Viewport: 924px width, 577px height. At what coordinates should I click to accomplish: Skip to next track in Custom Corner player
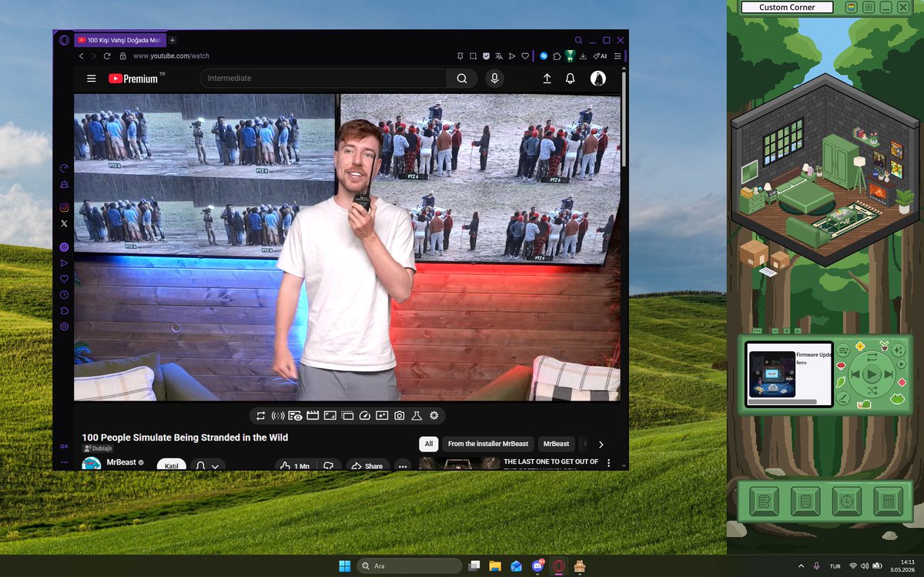pos(890,374)
